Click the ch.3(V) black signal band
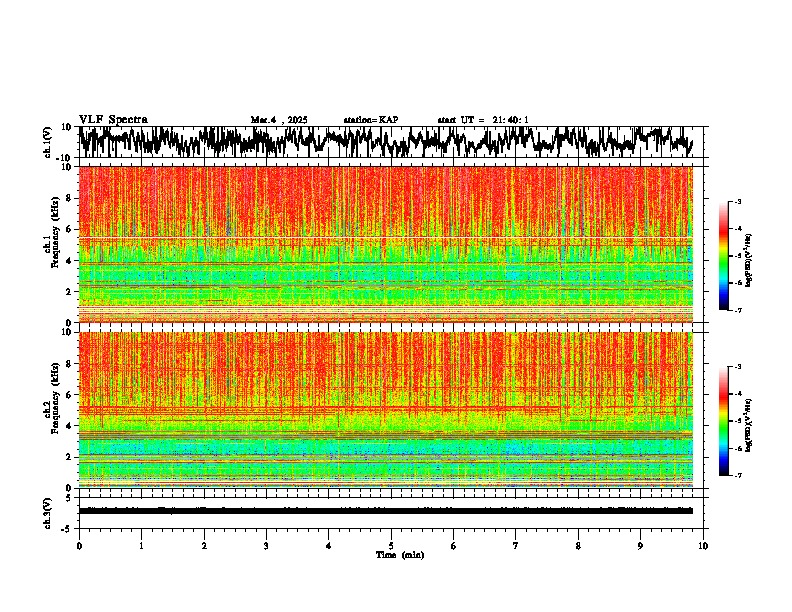 tap(386, 511)
